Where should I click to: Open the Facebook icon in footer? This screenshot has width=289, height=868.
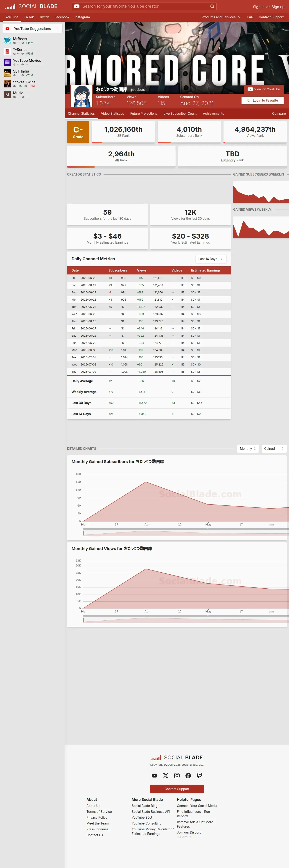pos(188,775)
